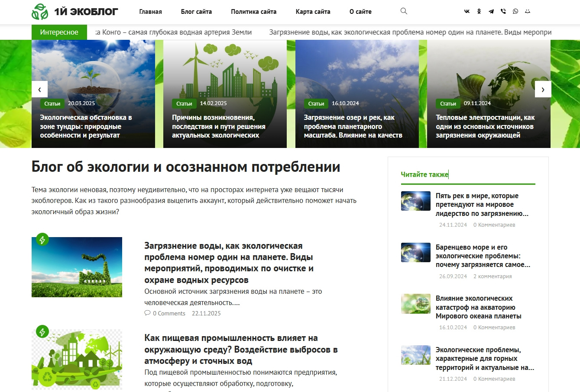Click lightning badge on food industry article image
The width and height of the screenshot is (580, 392).
click(x=42, y=332)
